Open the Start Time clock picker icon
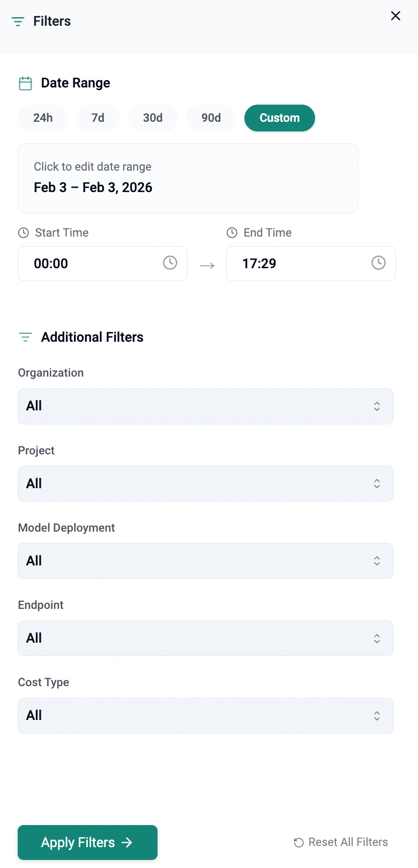418x868 pixels. 170,263
